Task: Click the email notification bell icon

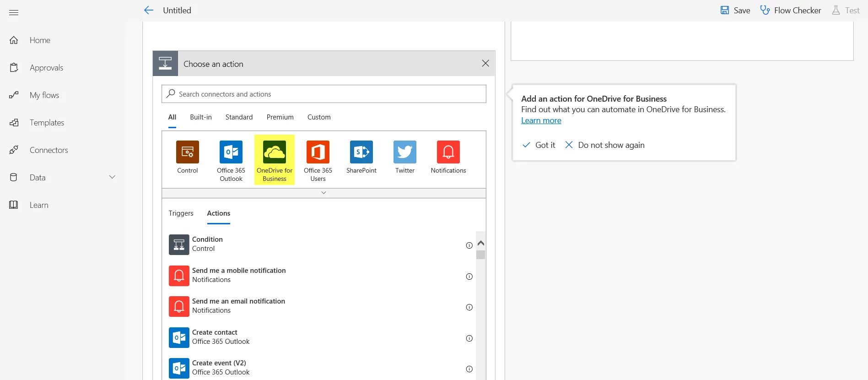Action: pyautogui.click(x=179, y=307)
